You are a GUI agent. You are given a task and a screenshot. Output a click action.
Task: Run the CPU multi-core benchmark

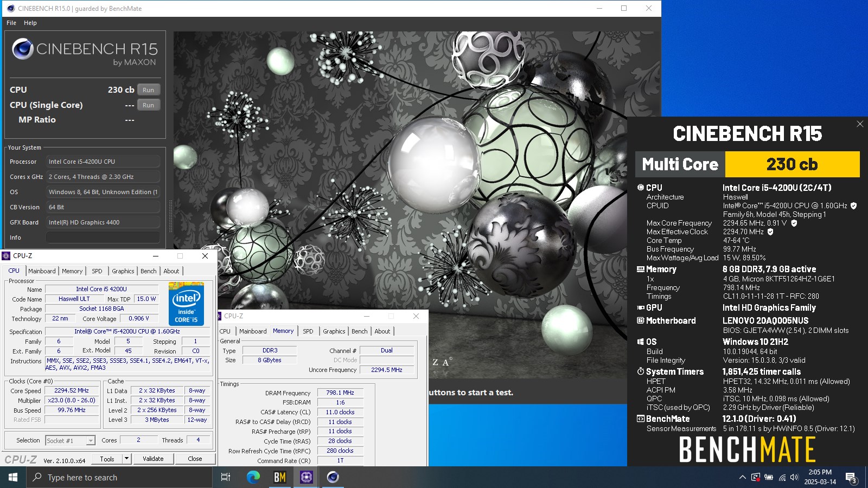[148, 90]
